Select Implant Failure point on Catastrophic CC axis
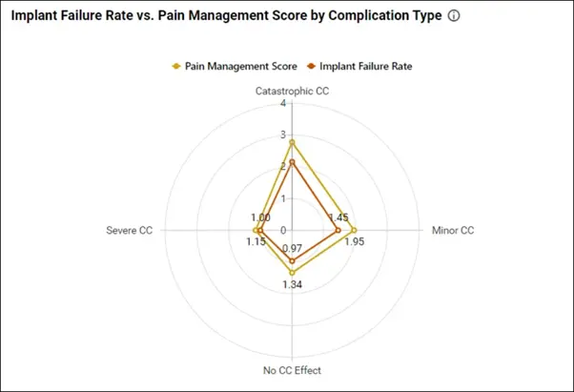This screenshot has width=574, height=392. [x=292, y=162]
